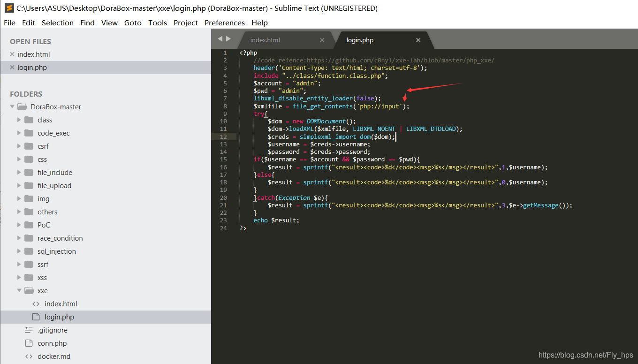Click the PoC folder icon

tap(29, 225)
